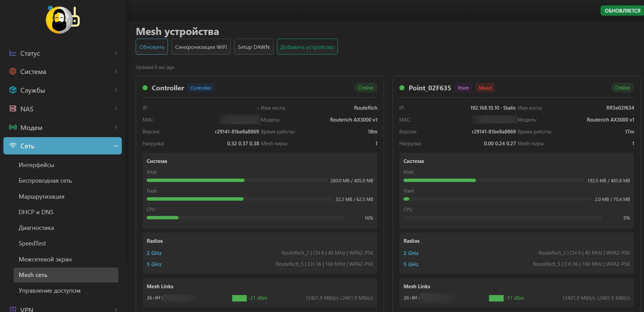The image size is (644, 312).
Task: Click Controller load value 0.32 0.37 0.38
Action: click(x=243, y=144)
